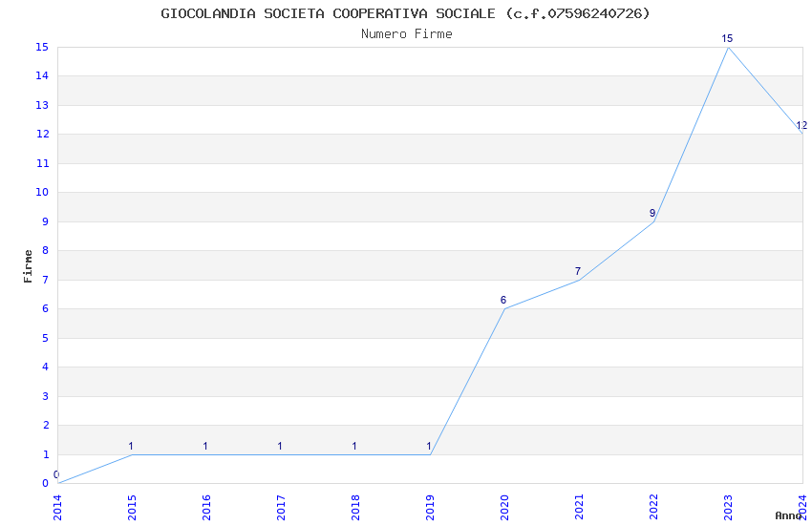
Task: Click the data label 6 for 2020
Action: pyautogui.click(x=503, y=300)
